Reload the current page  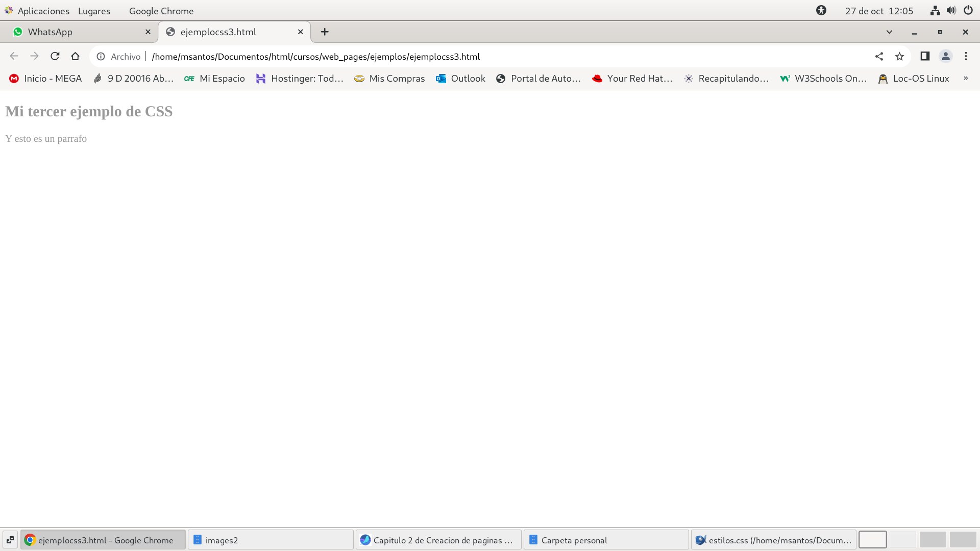point(55,56)
